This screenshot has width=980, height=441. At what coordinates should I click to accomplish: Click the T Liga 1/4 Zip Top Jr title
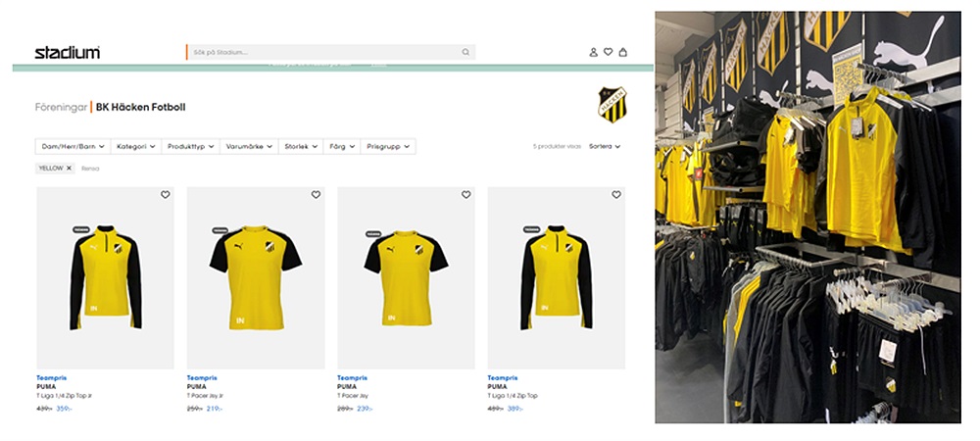point(65,396)
